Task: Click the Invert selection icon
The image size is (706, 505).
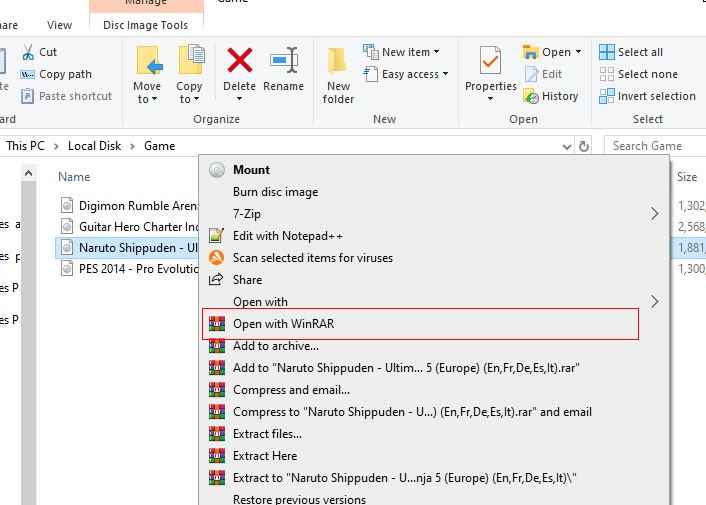Action: pos(606,96)
